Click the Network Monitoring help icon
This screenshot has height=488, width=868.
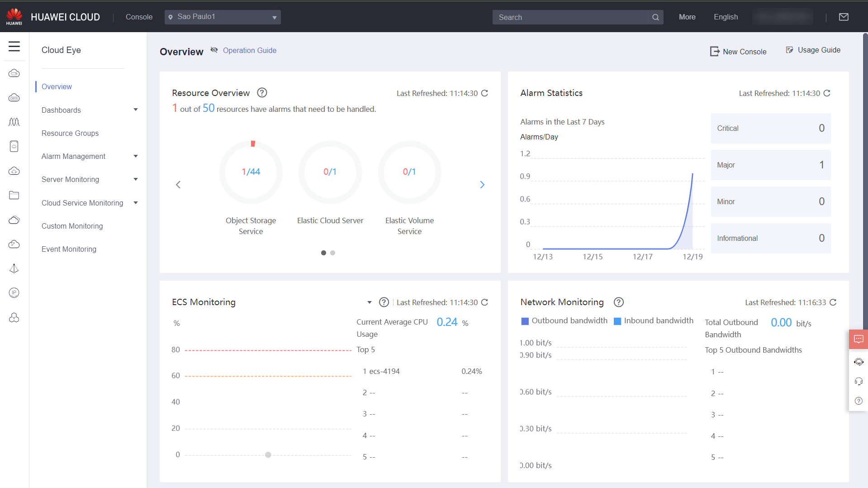click(x=618, y=302)
